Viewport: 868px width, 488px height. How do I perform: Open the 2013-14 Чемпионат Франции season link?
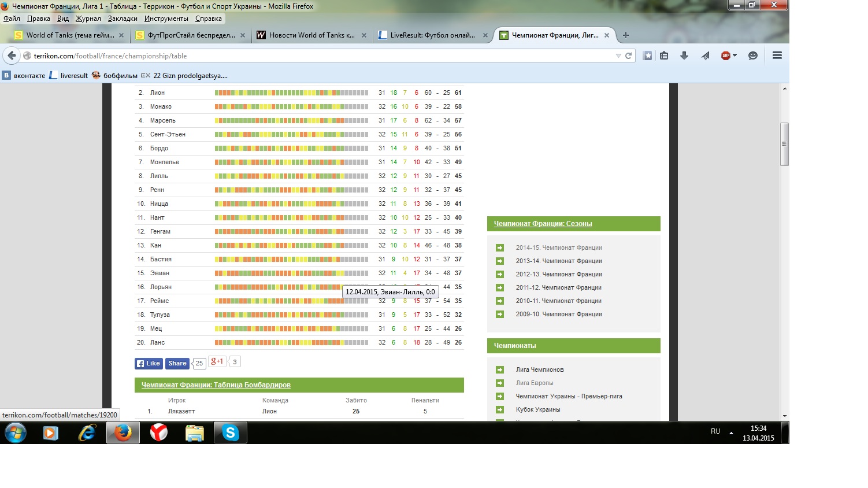(558, 261)
